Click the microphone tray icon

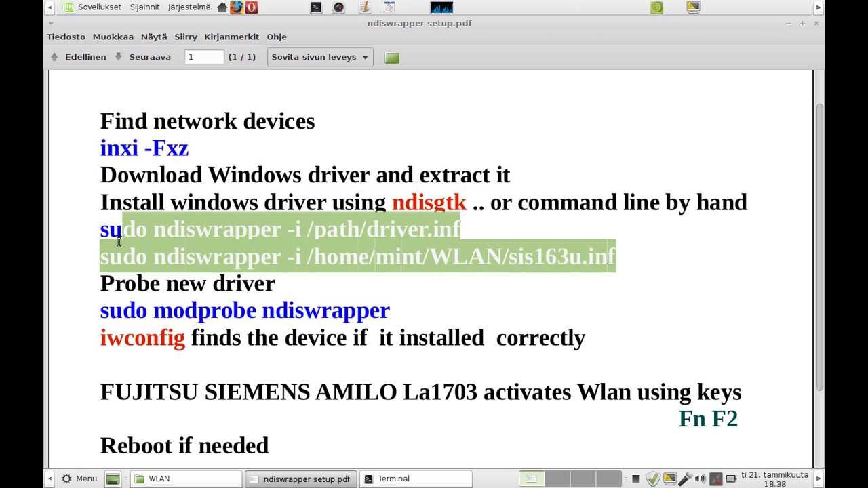[685, 479]
